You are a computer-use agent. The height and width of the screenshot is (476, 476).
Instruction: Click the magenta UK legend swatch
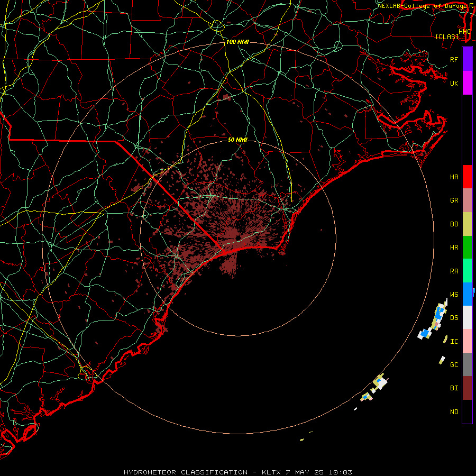[x=467, y=83]
